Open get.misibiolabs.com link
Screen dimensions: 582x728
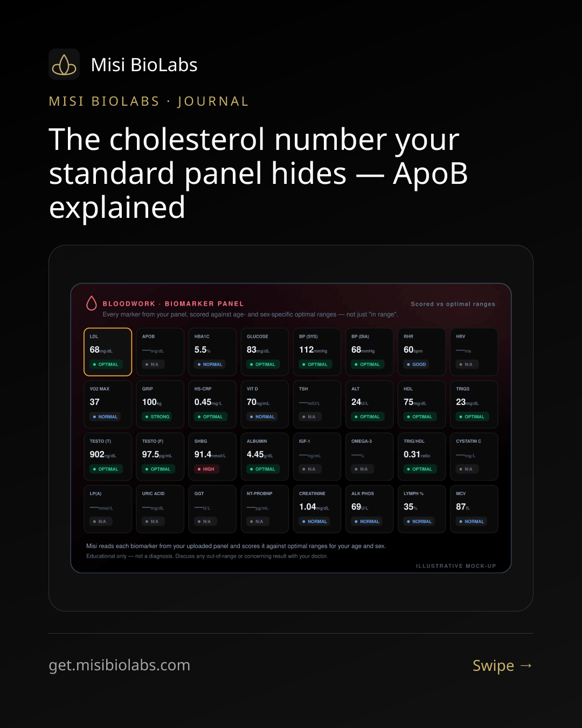tap(120, 665)
